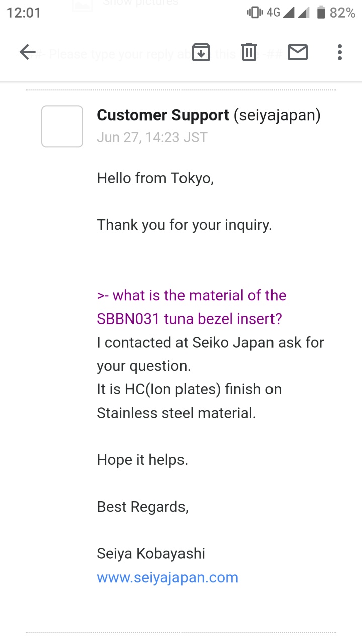Delete the email using trash icon
The height and width of the screenshot is (644, 362).
[249, 52]
